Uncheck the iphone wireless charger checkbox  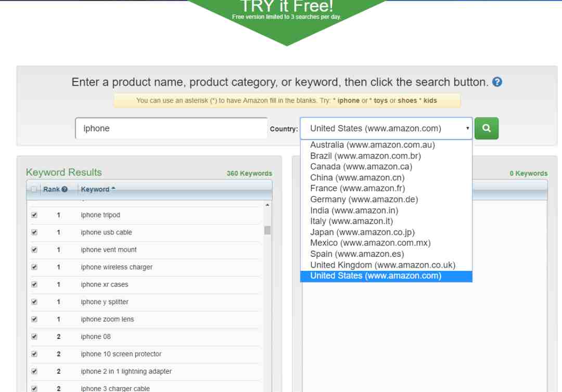pyautogui.click(x=34, y=267)
